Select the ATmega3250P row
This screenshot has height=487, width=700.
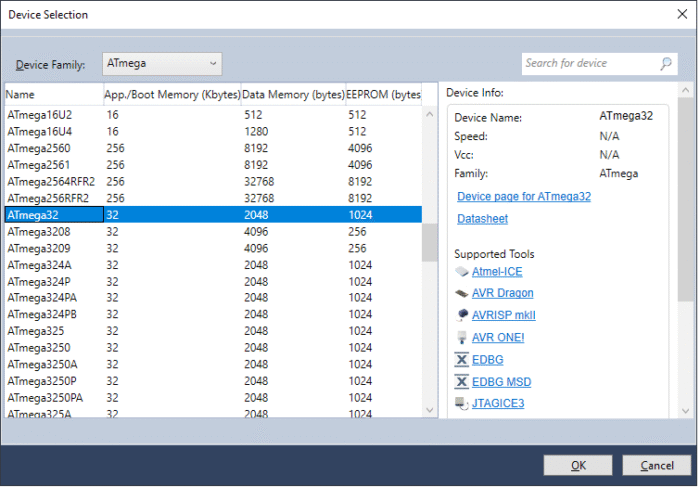tap(213, 381)
